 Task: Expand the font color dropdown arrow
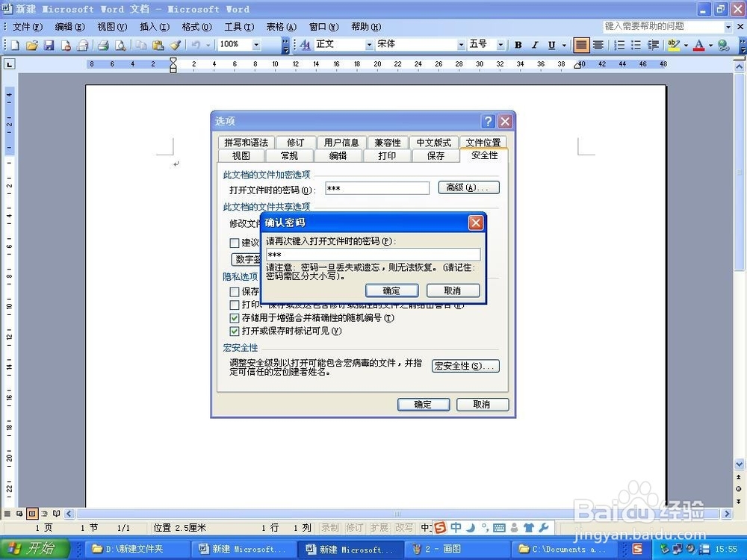click(x=711, y=46)
